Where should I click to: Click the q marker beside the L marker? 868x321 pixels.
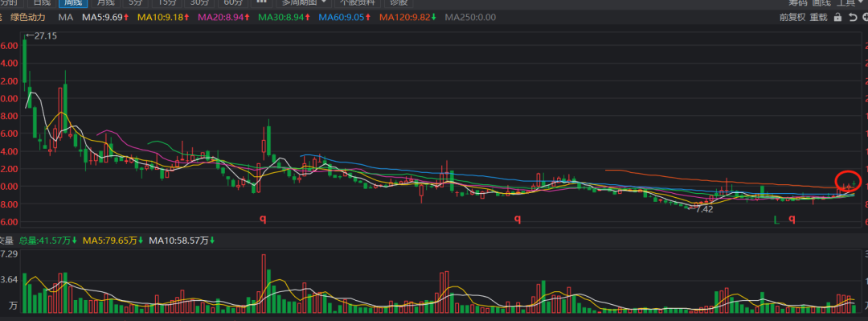click(792, 219)
